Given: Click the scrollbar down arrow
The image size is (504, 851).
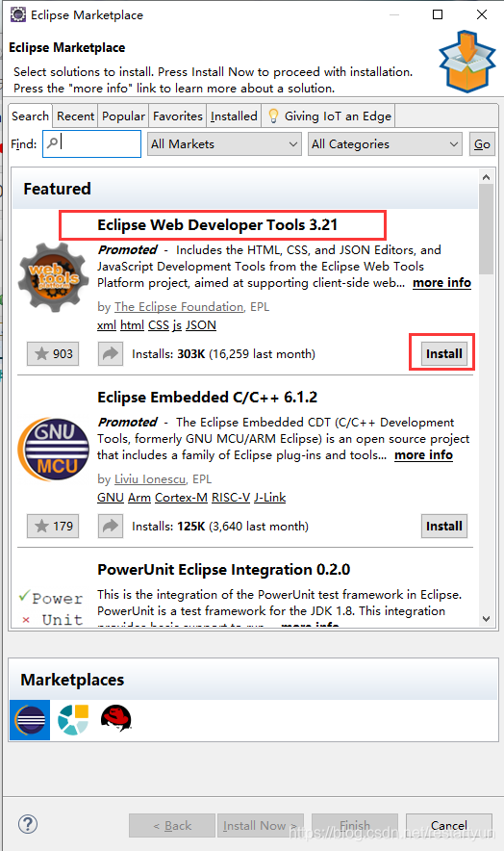Looking at the screenshot, I should [486, 619].
